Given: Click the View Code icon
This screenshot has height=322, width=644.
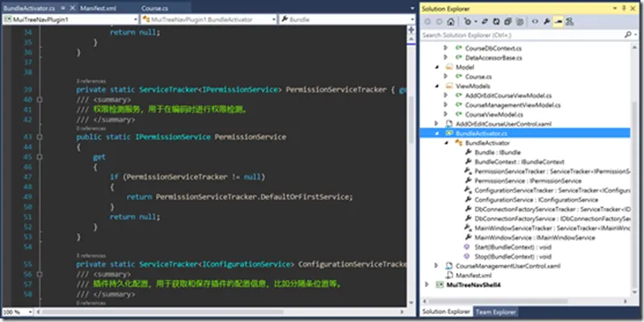Looking at the screenshot, I should [x=534, y=21].
